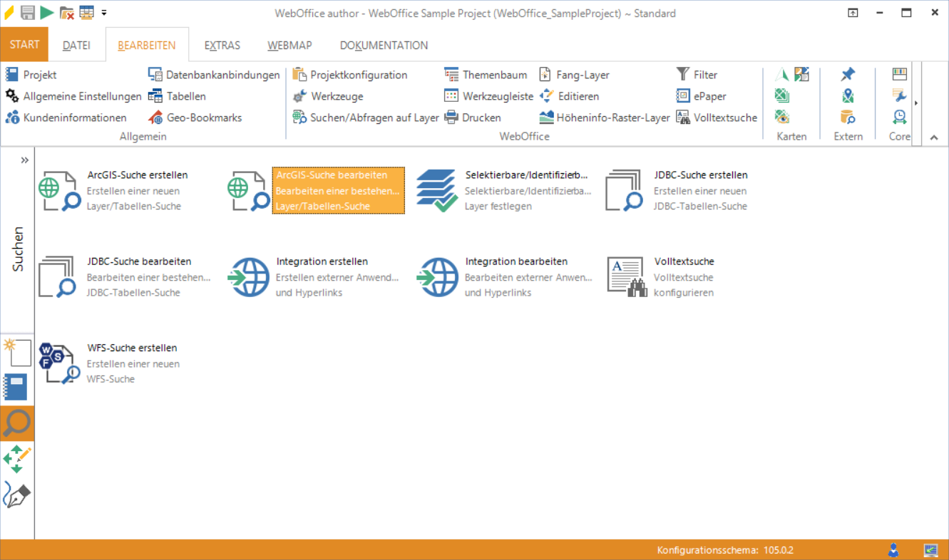Click the blue pushpin icon in Extern
This screenshot has height=560, width=949.
pos(848,74)
